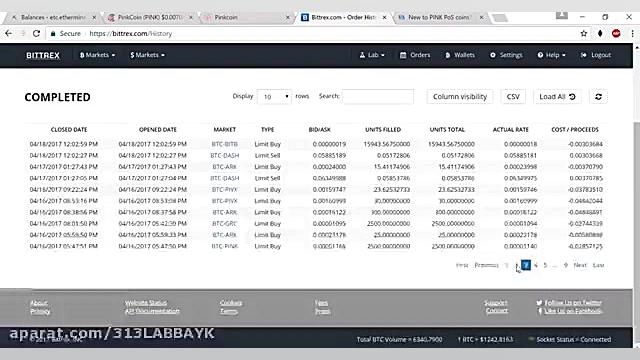Sort by the Closed Date column
The height and width of the screenshot is (360, 640).
coord(69,129)
